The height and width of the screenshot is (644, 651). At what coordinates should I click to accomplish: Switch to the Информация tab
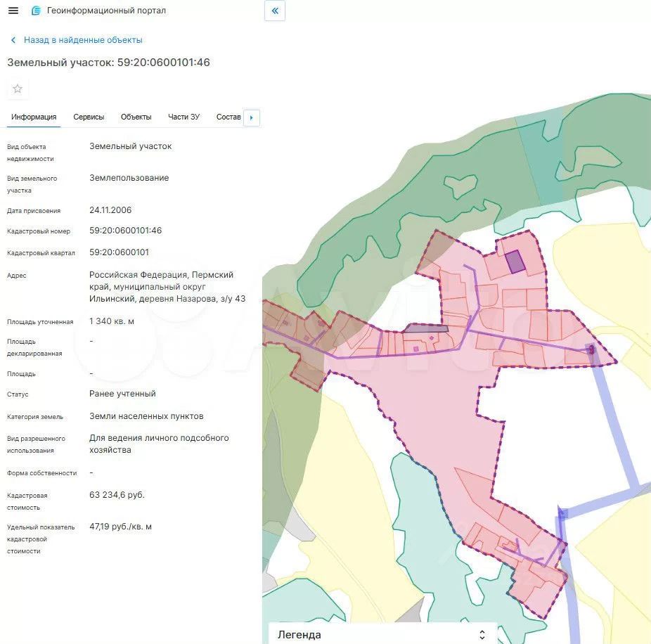point(34,117)
